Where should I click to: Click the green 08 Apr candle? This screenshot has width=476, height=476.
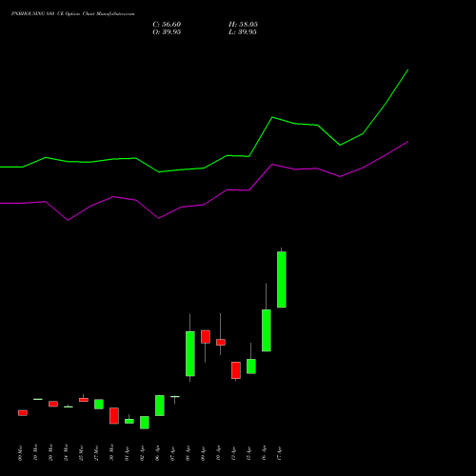coord(190,354)
